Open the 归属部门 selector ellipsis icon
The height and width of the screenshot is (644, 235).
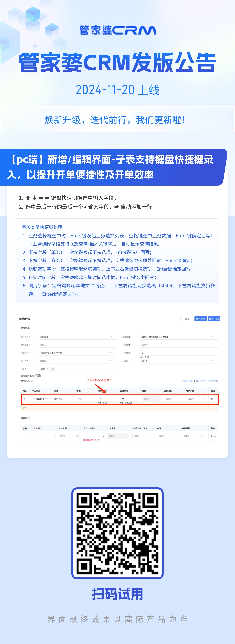point(215,361)
